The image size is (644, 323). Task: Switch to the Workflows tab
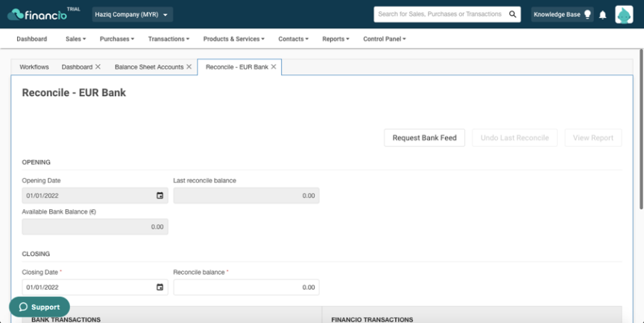(x=34, y=67)
